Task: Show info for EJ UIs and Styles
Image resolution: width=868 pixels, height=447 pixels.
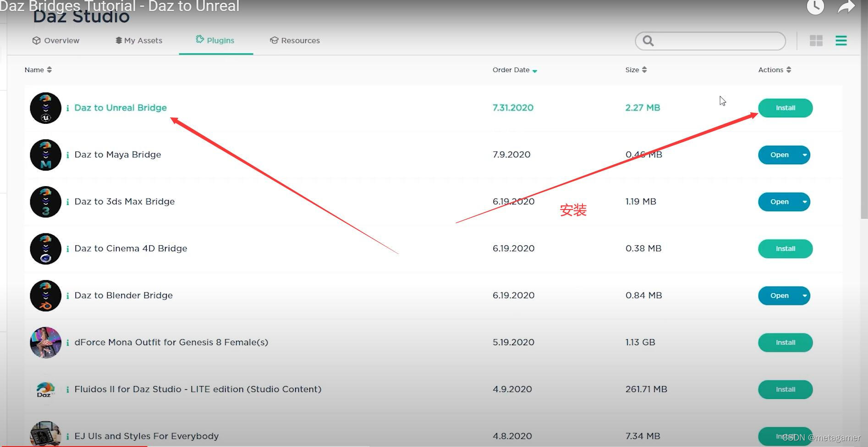Action: coord(68,436)
